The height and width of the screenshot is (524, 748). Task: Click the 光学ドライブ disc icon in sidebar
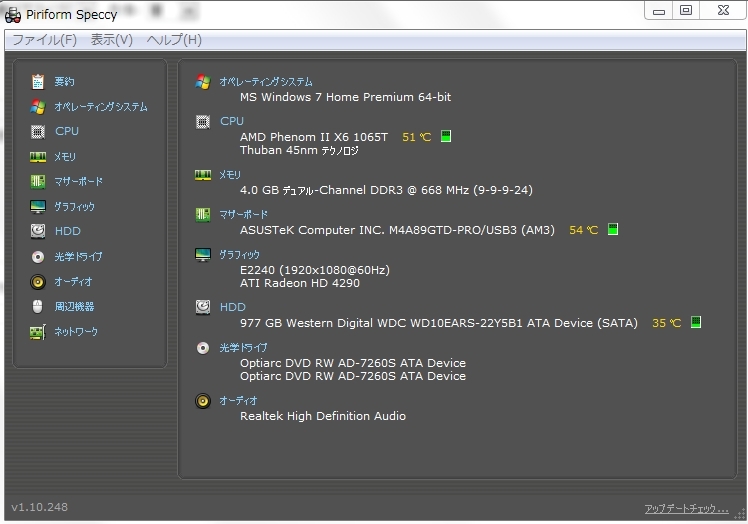[38, 257]
